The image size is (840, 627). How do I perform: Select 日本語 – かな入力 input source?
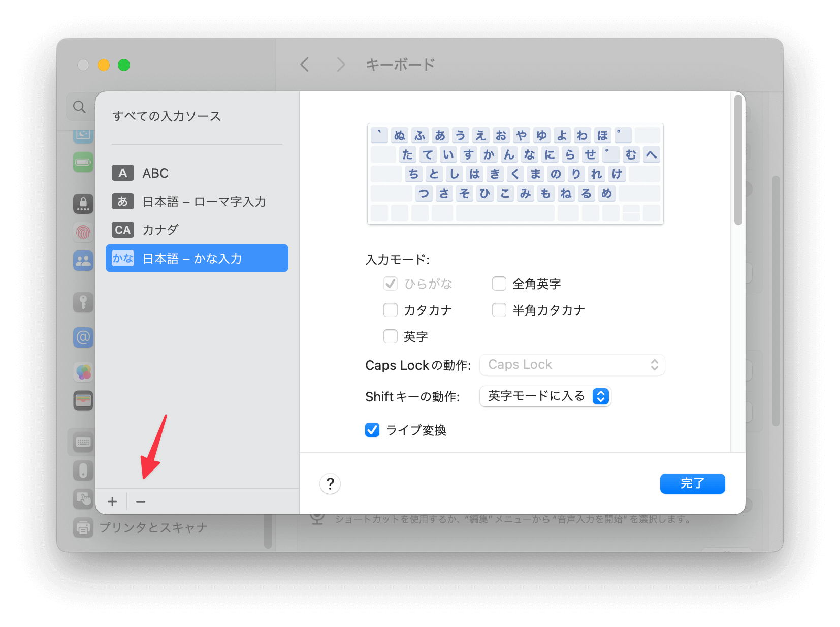tap(197, 258)
